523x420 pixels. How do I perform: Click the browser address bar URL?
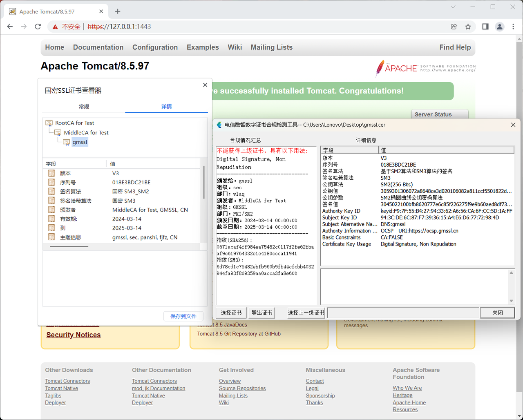119,27
